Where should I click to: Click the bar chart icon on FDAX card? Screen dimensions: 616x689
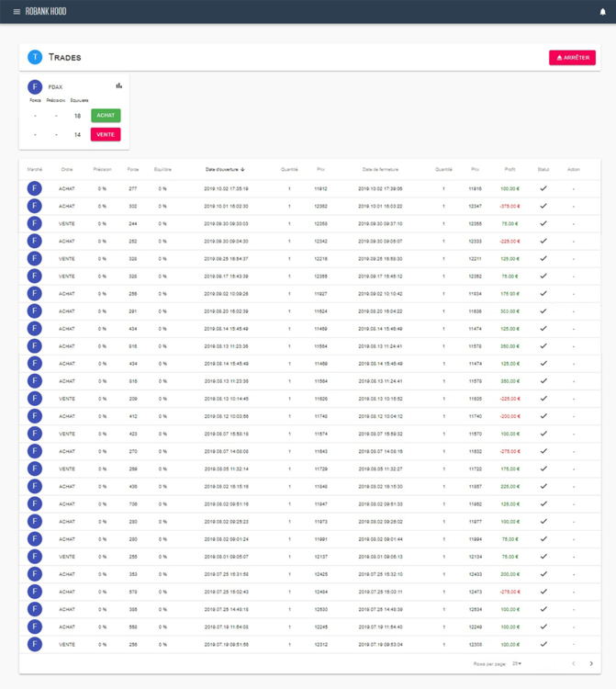[x=119, y=86]
